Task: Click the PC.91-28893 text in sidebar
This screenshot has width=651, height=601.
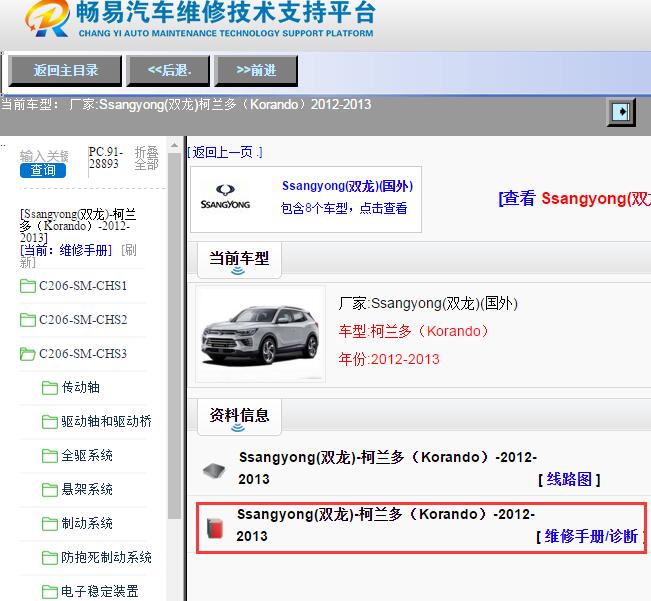Action: click(106, 158)
